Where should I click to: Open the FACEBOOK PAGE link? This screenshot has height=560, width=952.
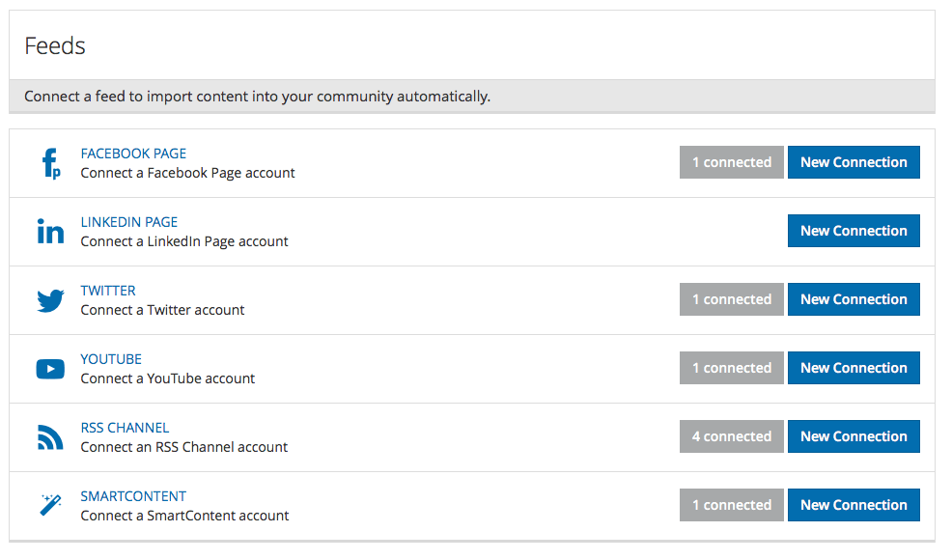[133, 154]
